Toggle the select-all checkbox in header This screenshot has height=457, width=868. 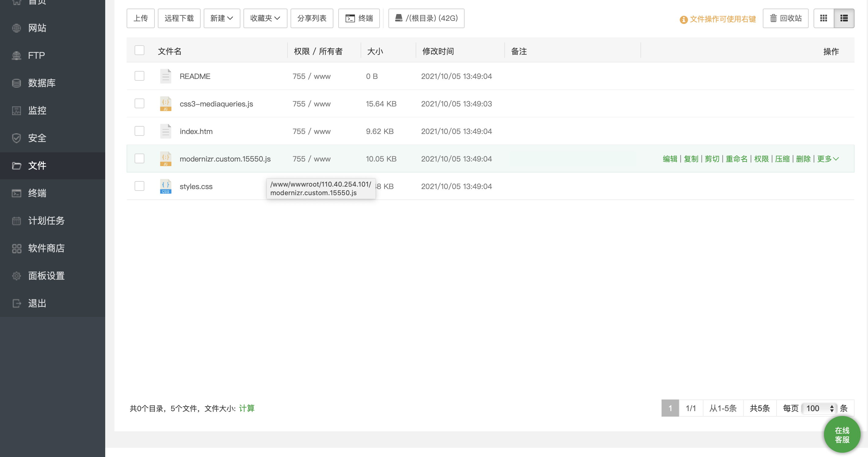[139, 50]
